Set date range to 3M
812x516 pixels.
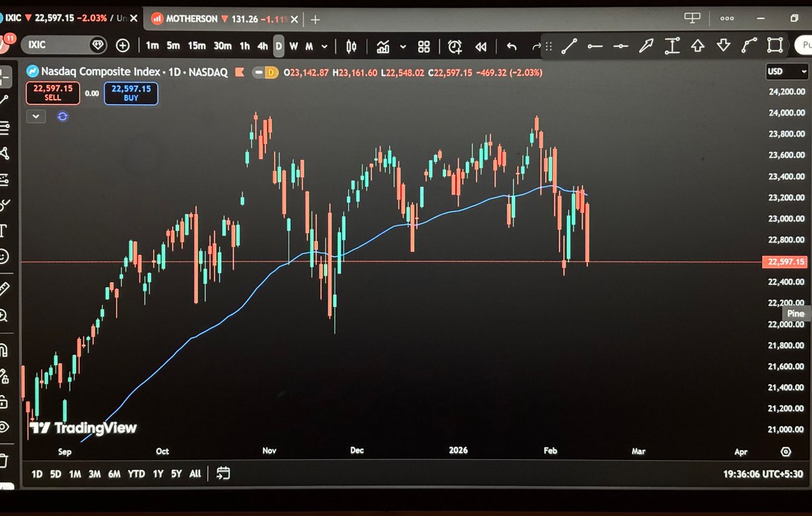pyautogui.click(x=95, y=474)
